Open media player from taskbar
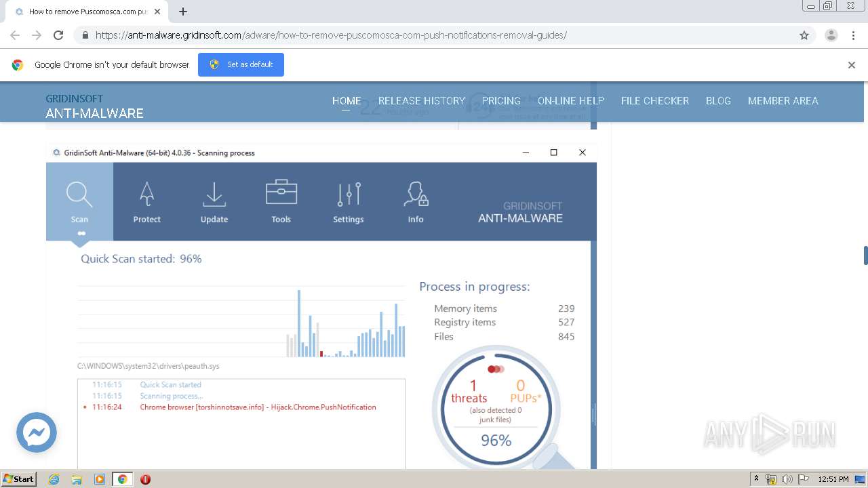The image size is (868, 488). (100, 479)
